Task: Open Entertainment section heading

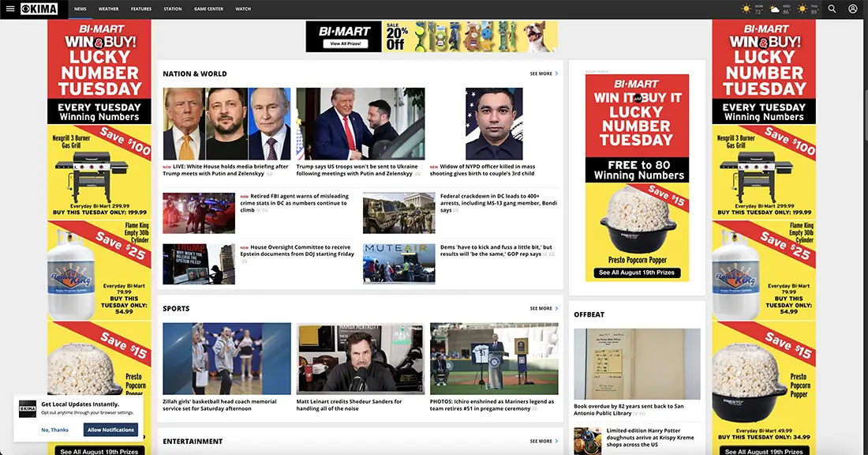Action: pyautogui.click(x=193, y=442)
